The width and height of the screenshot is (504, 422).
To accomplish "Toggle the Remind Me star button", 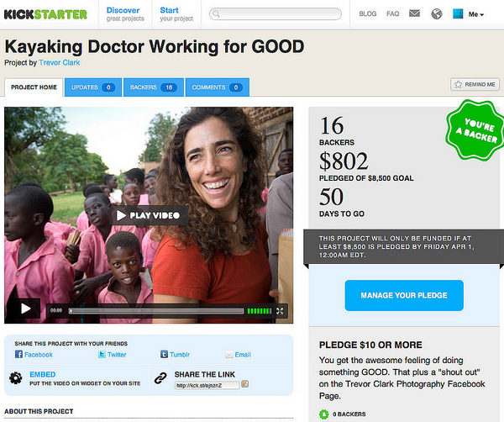I will coord(475,84).
